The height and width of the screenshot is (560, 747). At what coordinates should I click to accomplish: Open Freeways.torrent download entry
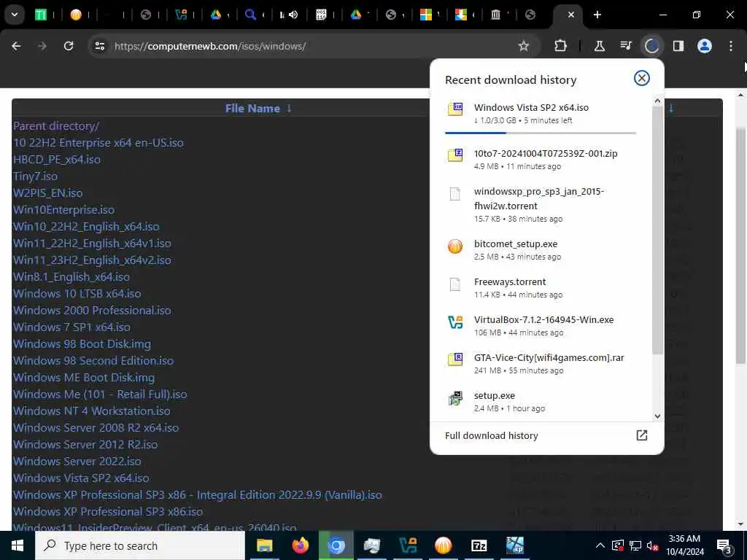click(x=541, y=287)
